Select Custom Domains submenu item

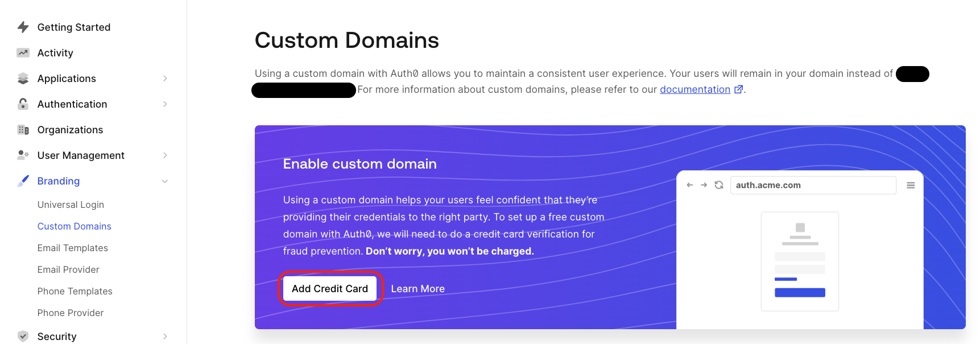(75, 226)
